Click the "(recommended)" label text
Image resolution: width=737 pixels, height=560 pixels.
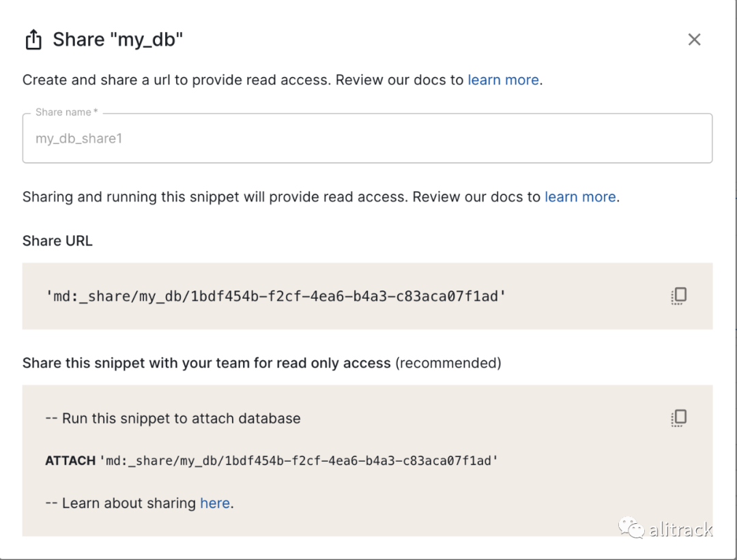click(x=448, y=363)
